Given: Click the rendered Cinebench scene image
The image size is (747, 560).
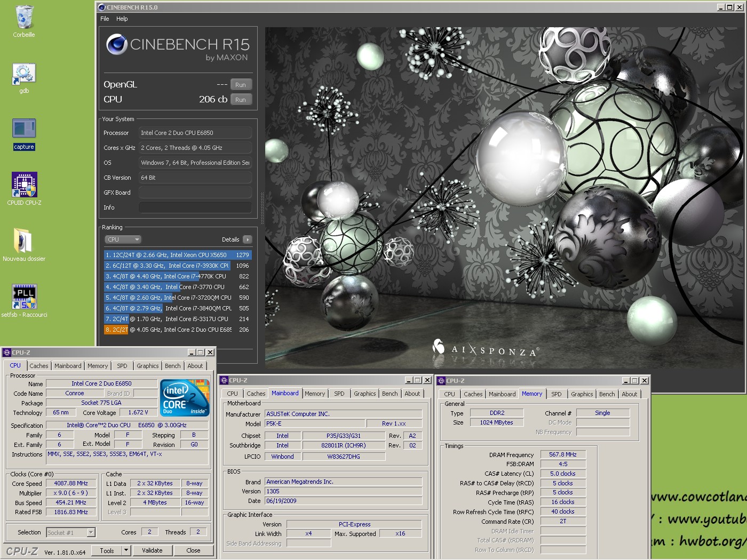Looking at the screenshot, I should coord(504,197).
